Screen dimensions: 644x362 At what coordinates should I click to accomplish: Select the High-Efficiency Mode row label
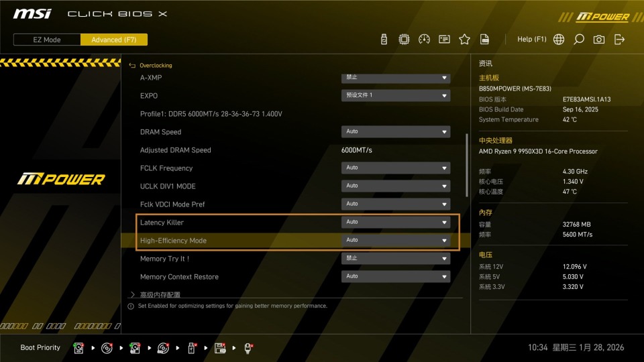173,241
